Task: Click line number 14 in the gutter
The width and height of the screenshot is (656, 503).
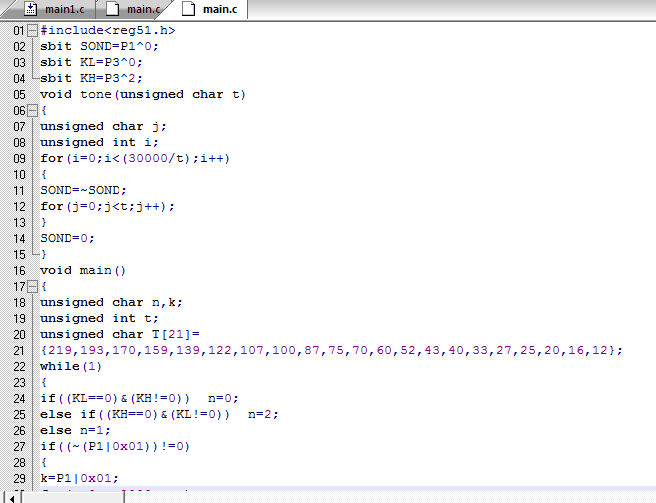Action: tap(19, 239)
